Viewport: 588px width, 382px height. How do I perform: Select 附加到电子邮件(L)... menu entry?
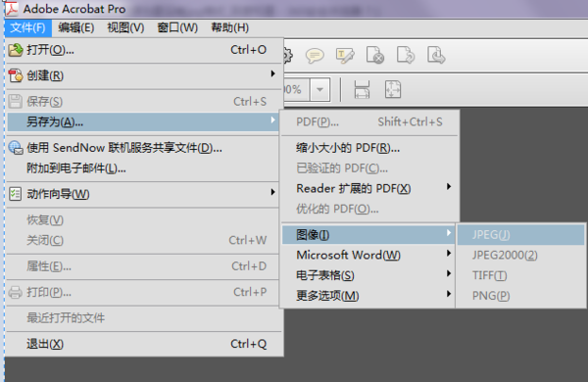(143, 168)
